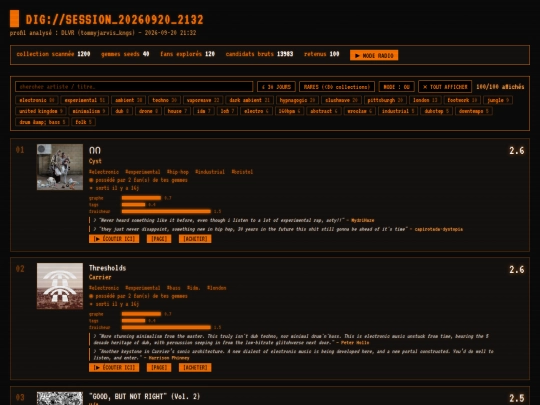Enable the slushwave filter chip
This screenshot has width=540, height=405.
click(x=341, y=100)
